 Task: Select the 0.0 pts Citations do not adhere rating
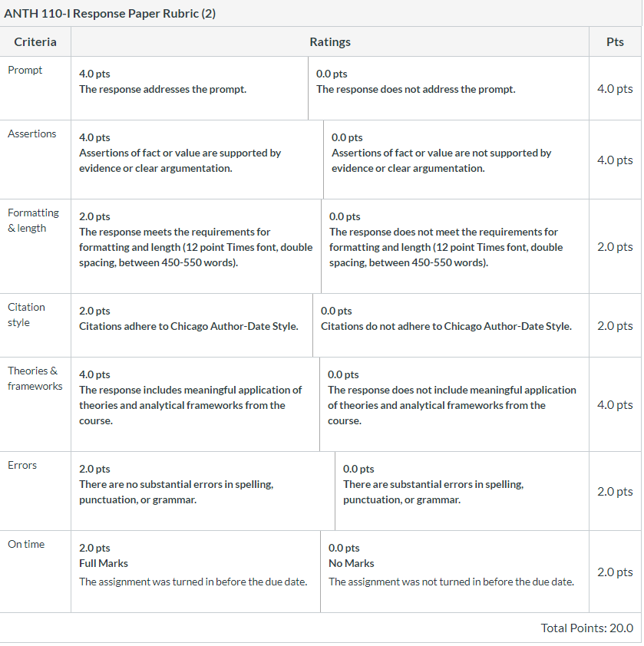pos(451,325)
